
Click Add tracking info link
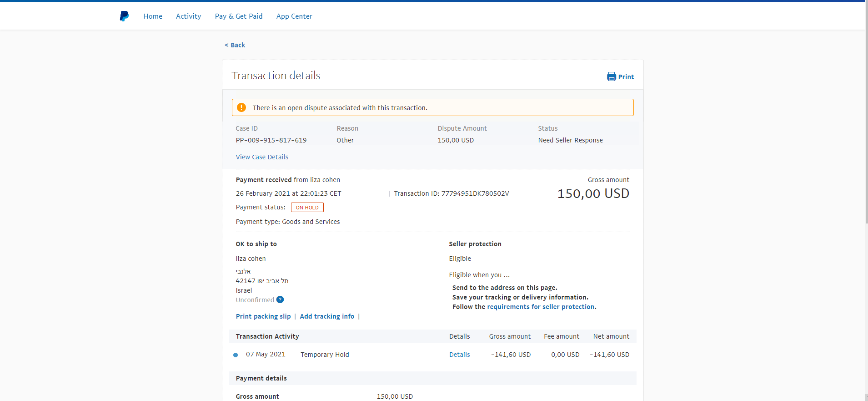click(327, 316)
